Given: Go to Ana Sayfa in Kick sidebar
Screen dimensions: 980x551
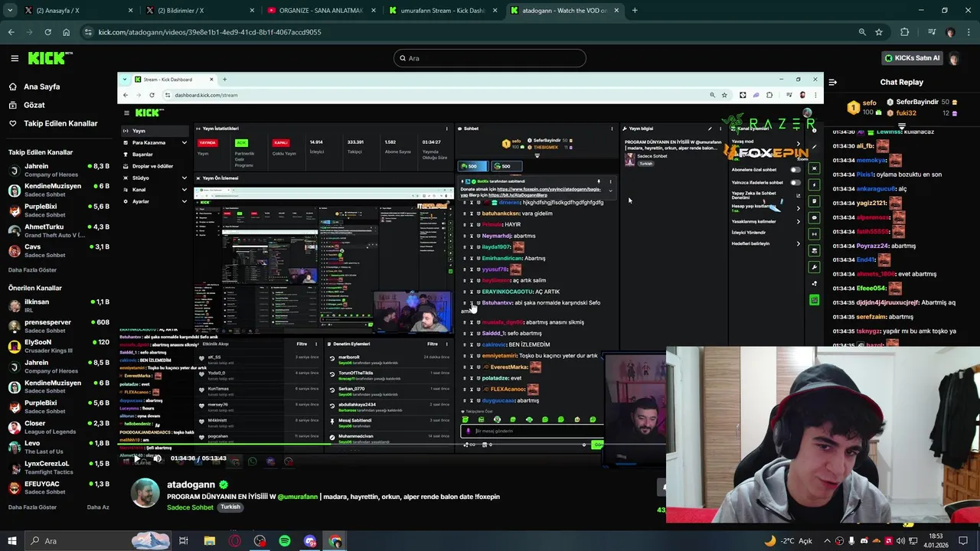Looking at the screenshot, I should [41, 86].
